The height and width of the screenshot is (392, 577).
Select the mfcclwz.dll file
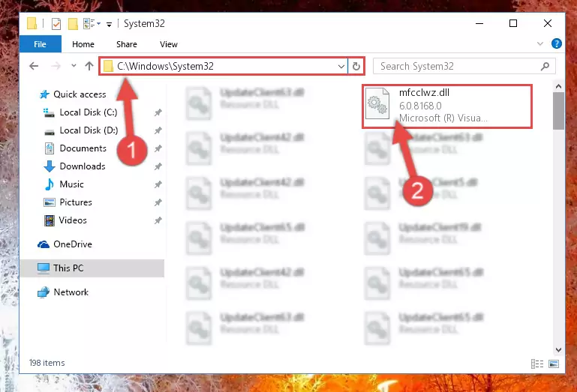(446, 106)
